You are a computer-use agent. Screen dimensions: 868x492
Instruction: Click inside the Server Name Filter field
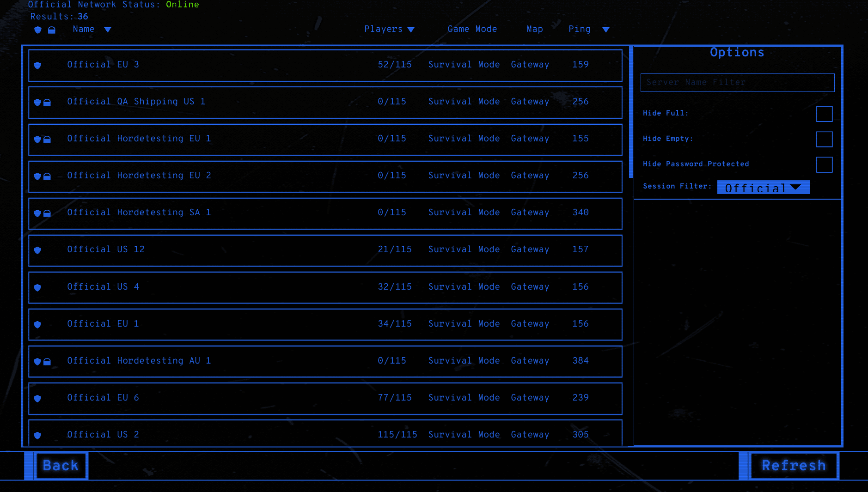[737, 82]
